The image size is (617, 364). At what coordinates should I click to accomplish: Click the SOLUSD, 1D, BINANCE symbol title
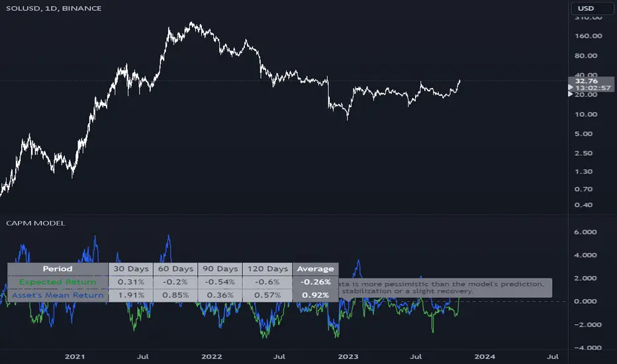tap(54, 8)
